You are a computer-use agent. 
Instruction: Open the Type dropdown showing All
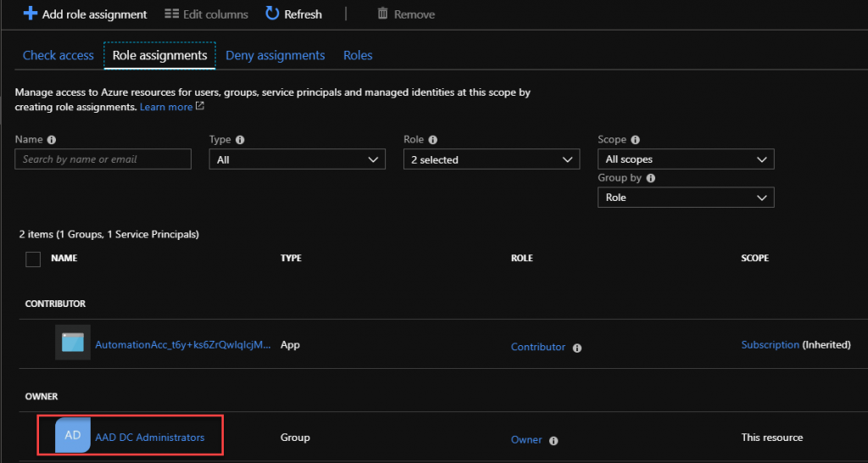click(298, 159)
